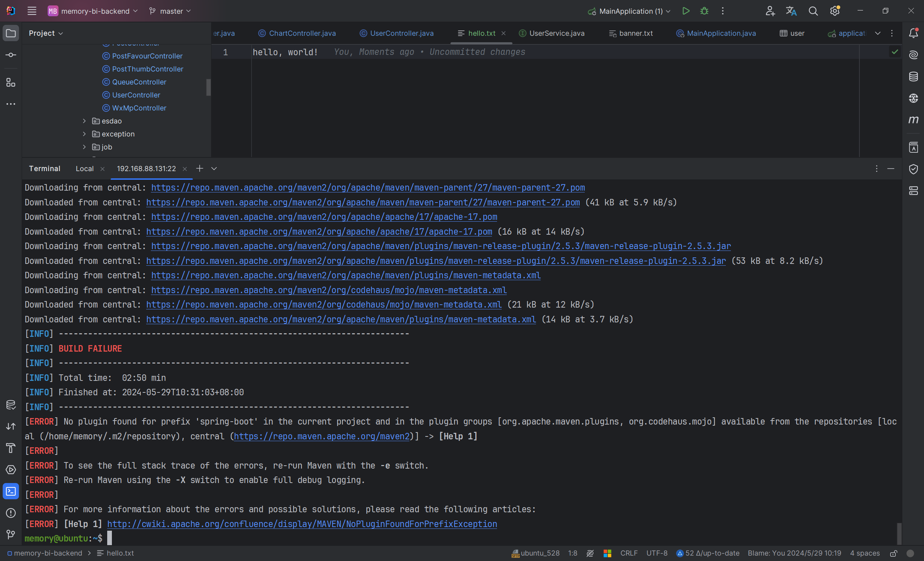
Task: Open the Translation plugin icon
Action: click(x=791, y=11)
